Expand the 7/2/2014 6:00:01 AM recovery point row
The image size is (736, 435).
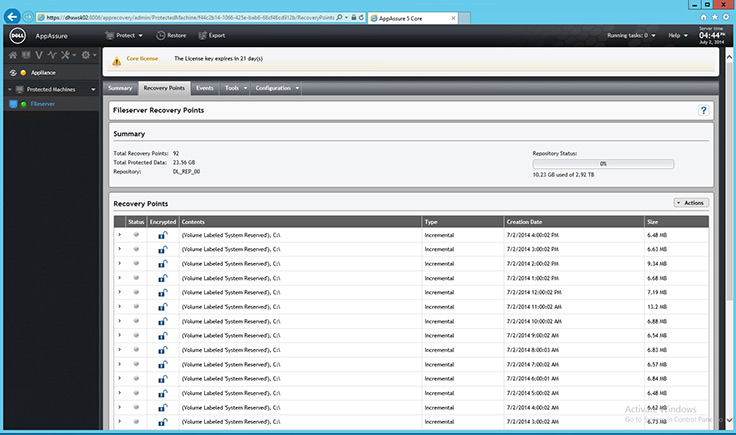pos(120,378)
